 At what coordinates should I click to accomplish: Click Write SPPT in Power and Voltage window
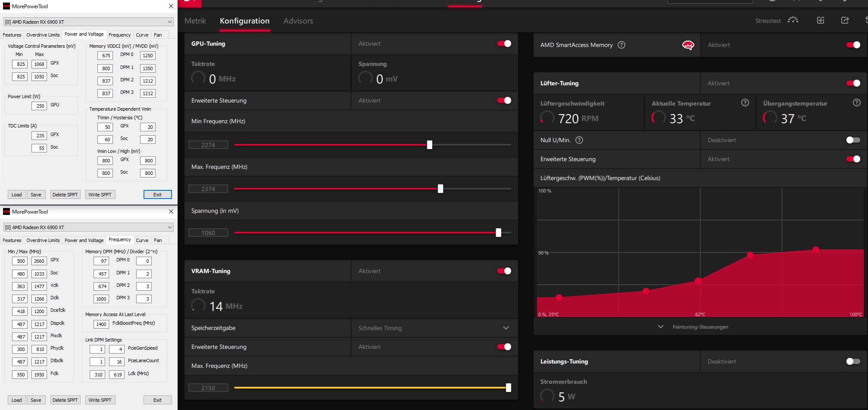pos(100,195)
